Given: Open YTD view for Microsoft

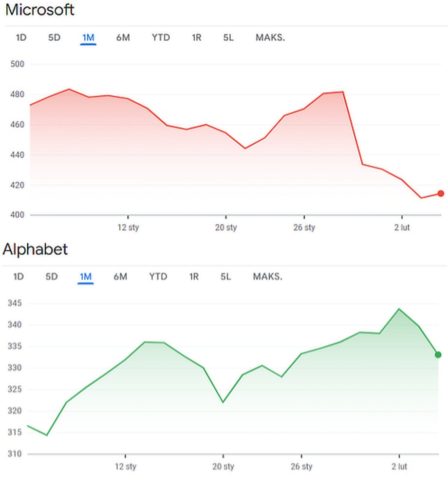Looking at the screenshot, I should point(161,38).
